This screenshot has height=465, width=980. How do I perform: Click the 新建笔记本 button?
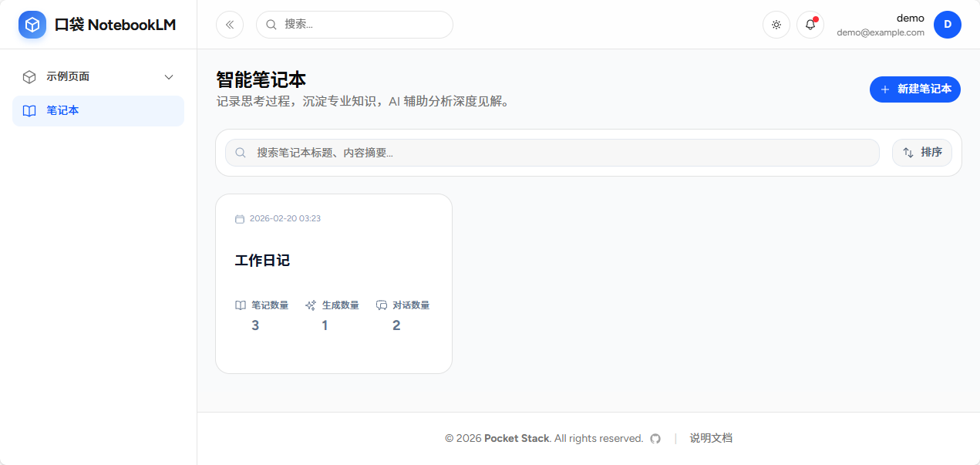pyautogui.click(x=914, y=89)
